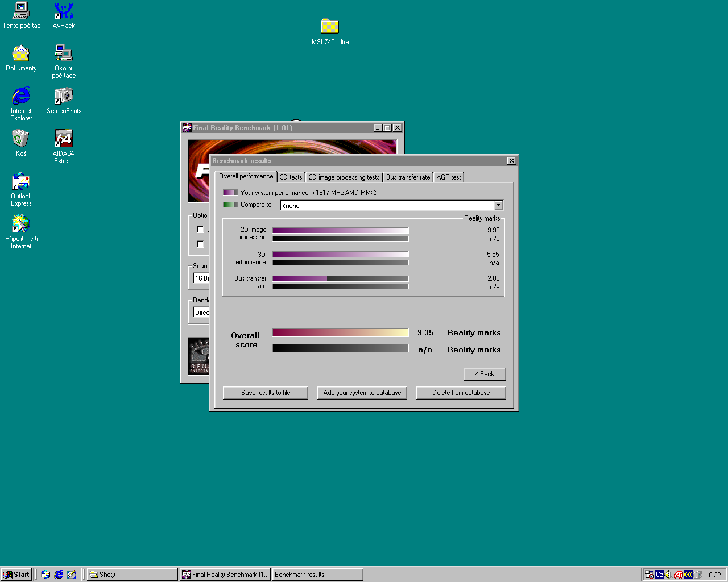Select the AGP test tab
The image size is (728, 582).
click(448, 177)
